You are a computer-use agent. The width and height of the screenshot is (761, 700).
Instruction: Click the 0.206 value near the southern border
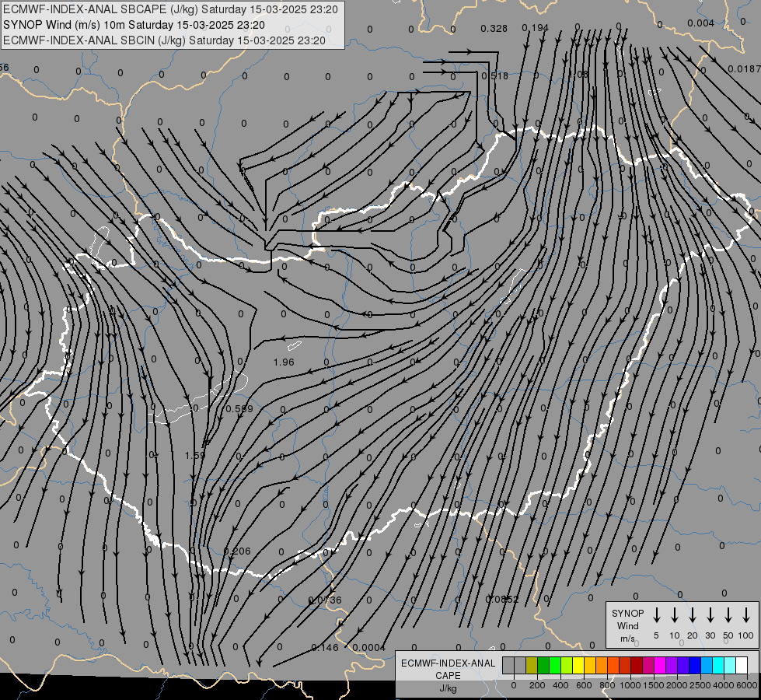[237, 551]
